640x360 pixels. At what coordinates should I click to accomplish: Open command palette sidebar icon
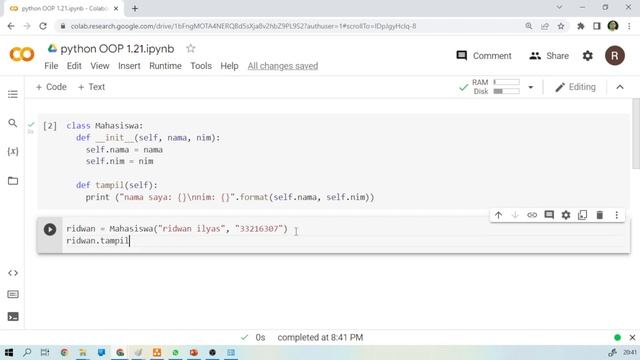click(x=13, y=294)
